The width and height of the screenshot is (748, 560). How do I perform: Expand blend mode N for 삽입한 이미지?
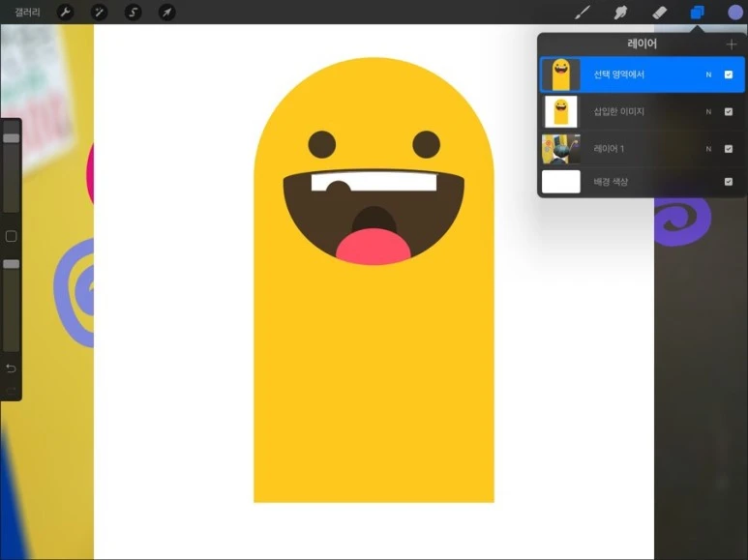pos(708,112)
